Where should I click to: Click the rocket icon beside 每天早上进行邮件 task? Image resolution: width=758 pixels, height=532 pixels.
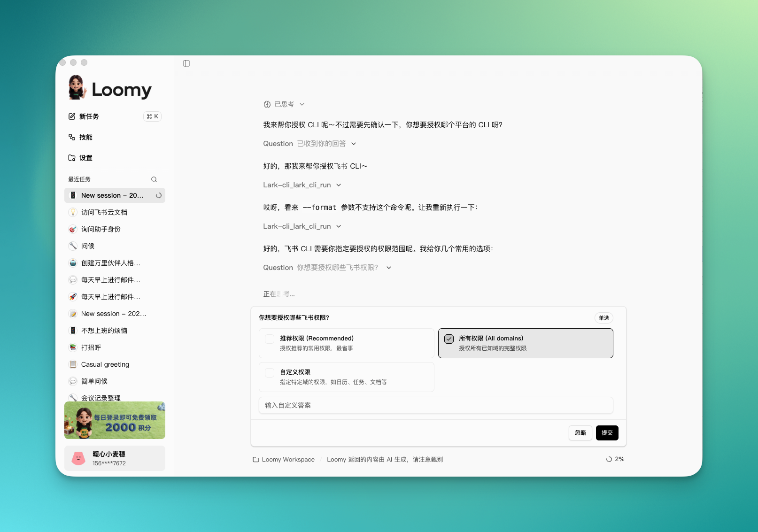[x=73, y=296]
